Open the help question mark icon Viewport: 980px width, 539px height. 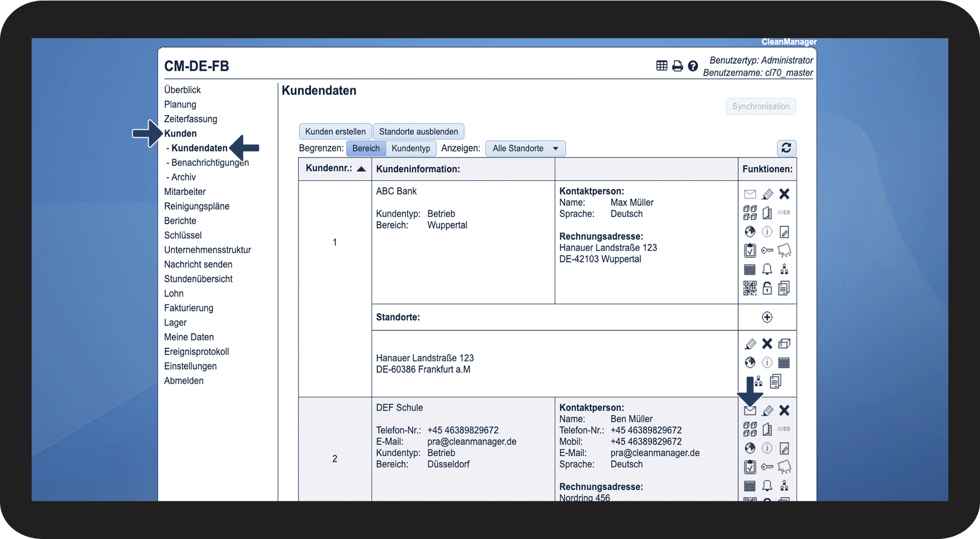(693, 66)
